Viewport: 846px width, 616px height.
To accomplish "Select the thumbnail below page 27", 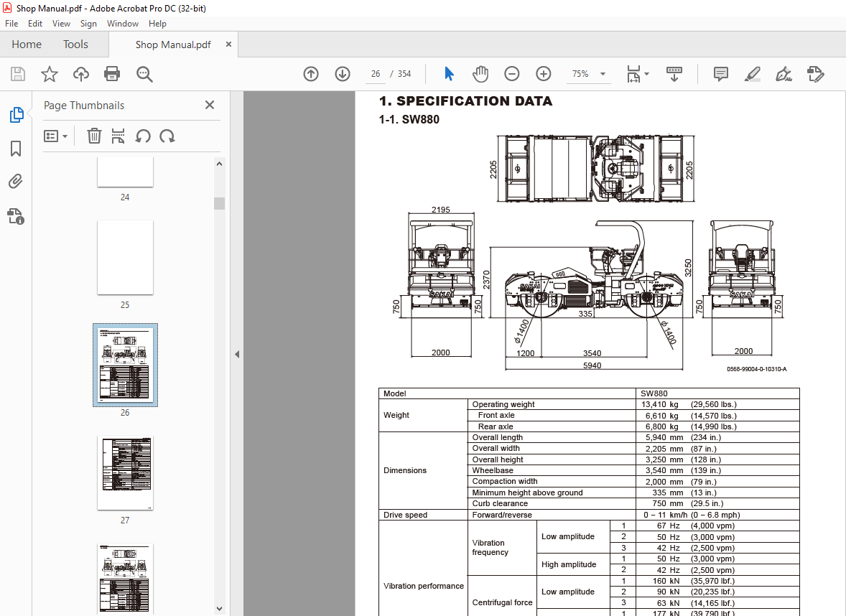I will tap(125, 579).
